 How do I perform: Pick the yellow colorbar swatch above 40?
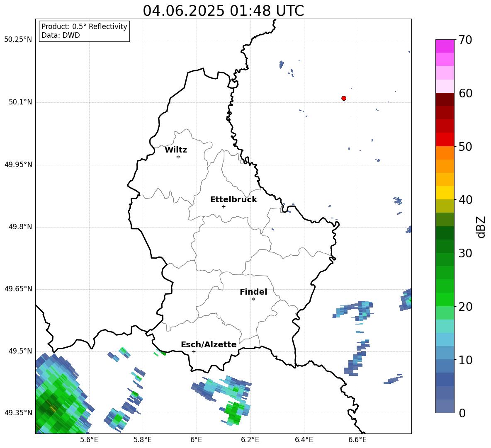445,193
